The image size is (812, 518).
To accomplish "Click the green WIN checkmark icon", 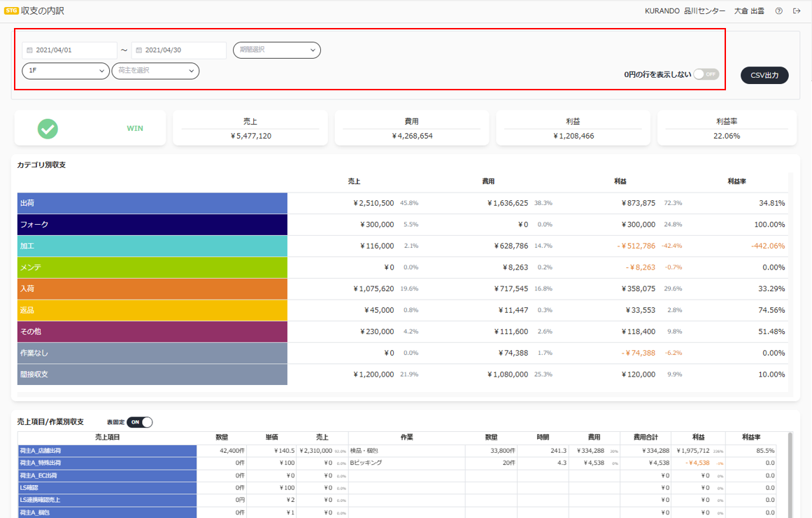I will click(48, 129).
